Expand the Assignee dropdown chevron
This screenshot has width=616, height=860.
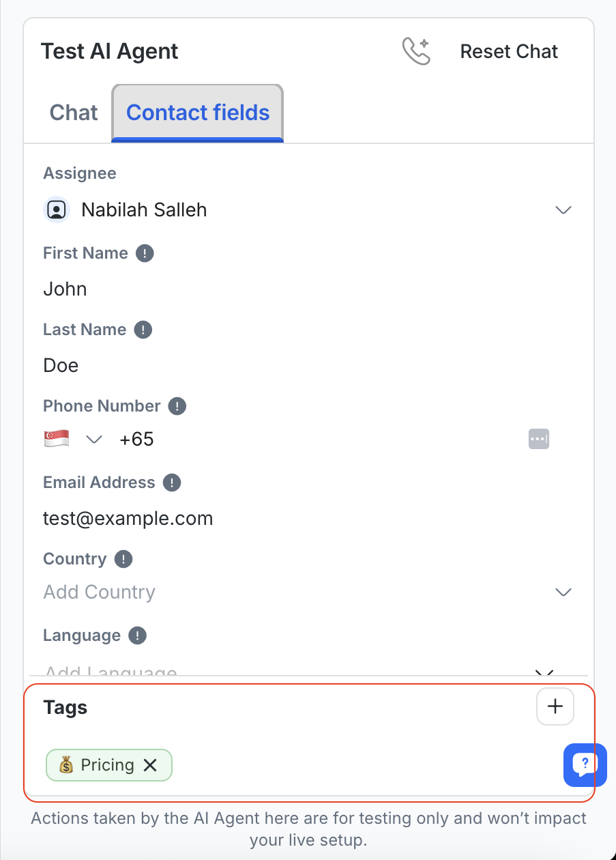click(563, 210)
